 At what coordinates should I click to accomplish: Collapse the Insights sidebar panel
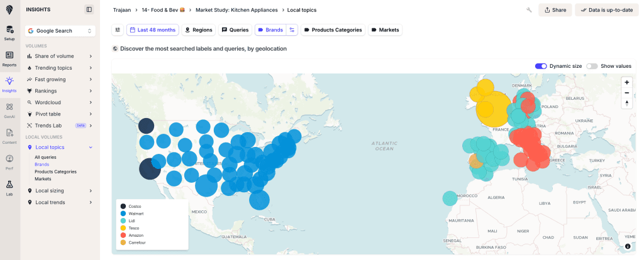(x=89, y=9)
